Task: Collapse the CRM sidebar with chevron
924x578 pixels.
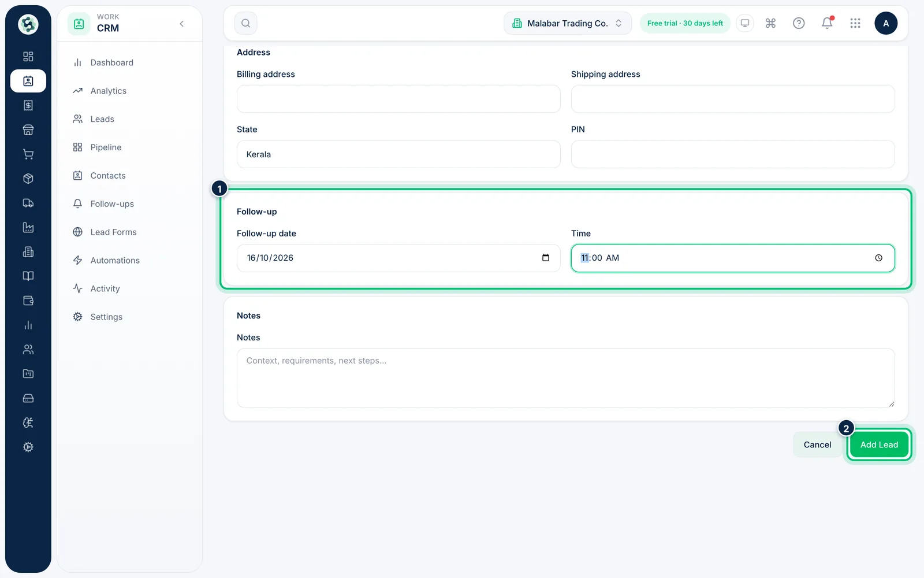Action: [x=182, y=24]
